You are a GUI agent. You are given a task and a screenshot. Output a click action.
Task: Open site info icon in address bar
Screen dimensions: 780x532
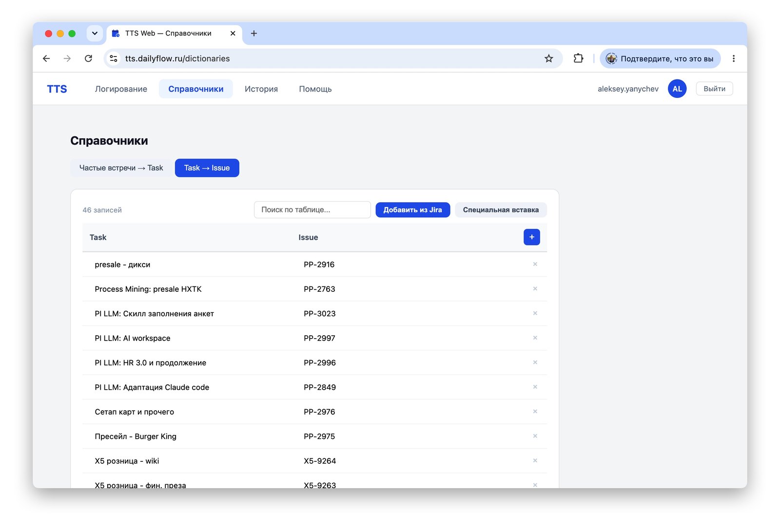[x=114, y=58]
